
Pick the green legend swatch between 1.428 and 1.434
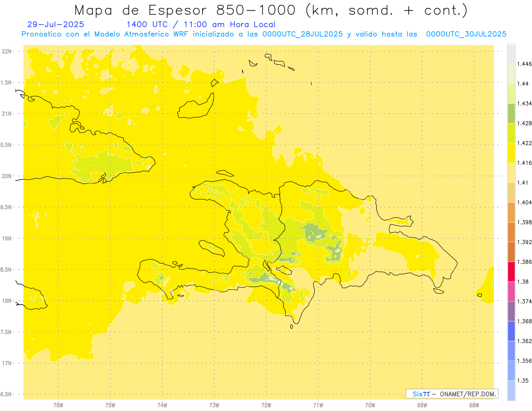(511, 114)
